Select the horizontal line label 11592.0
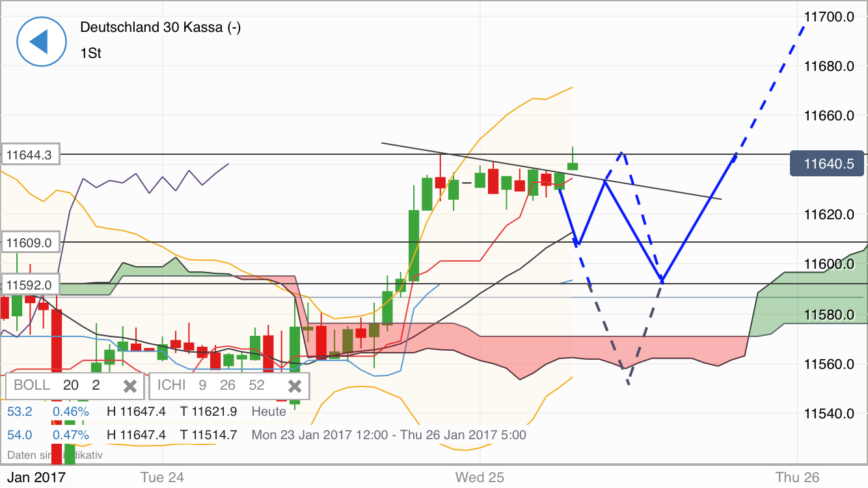This screenshot has height=488, width=868. 29,284
